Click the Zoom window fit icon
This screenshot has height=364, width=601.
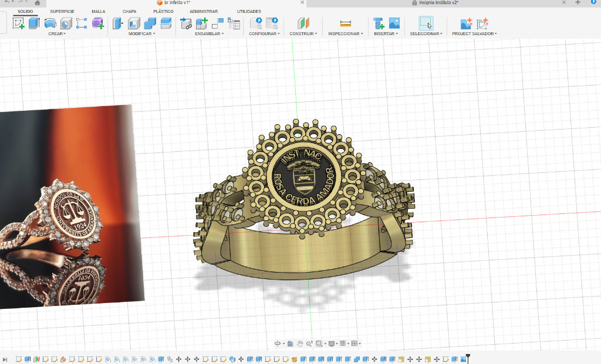click(319, 343)
